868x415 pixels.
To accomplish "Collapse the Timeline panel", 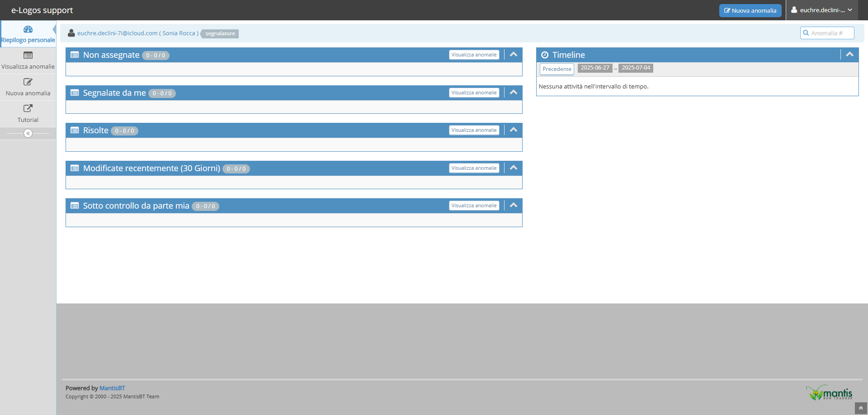I will [849, 55].
